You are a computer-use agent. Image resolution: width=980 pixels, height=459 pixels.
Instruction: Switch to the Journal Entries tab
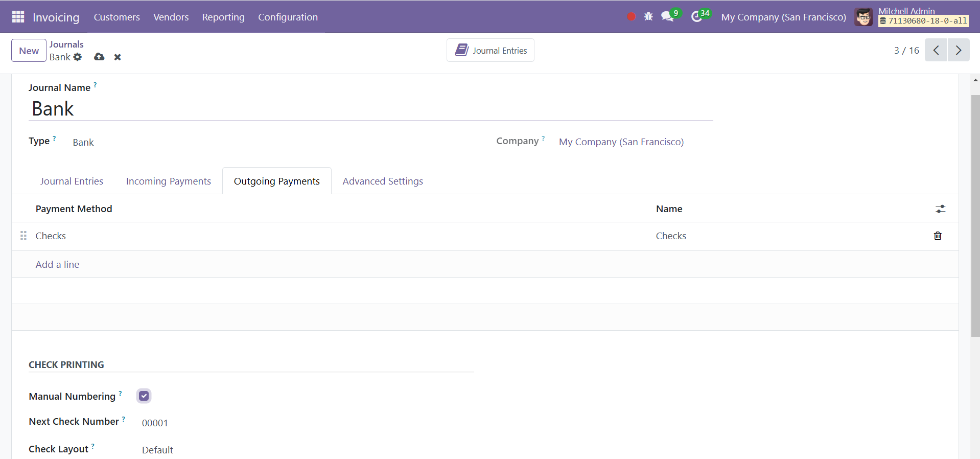pos(72,181)
